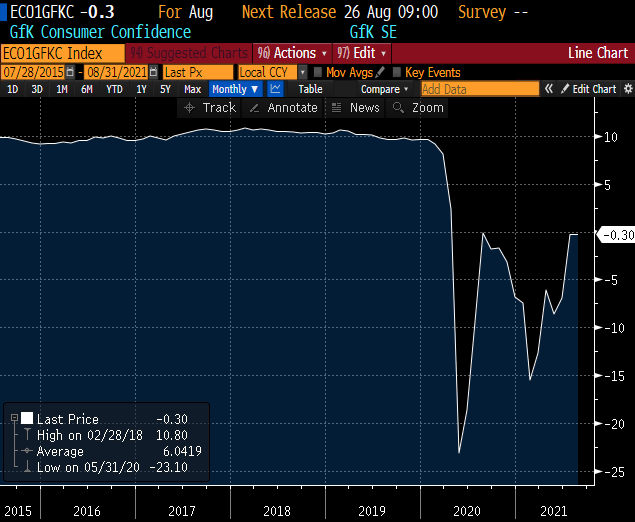Viewport: 635px width, 522px height.
Task: Click the line chart type icon
Action: click(275, 89)
